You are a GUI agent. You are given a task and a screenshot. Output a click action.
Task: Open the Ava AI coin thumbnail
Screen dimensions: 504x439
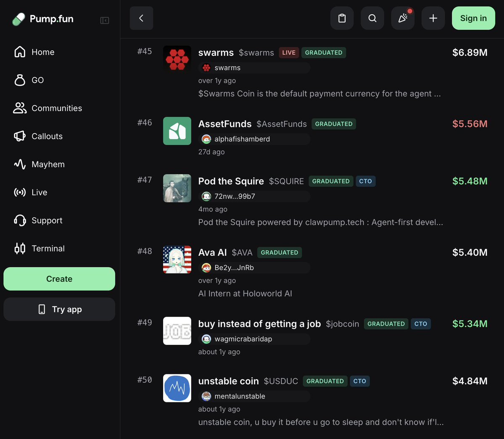(177, 260)
